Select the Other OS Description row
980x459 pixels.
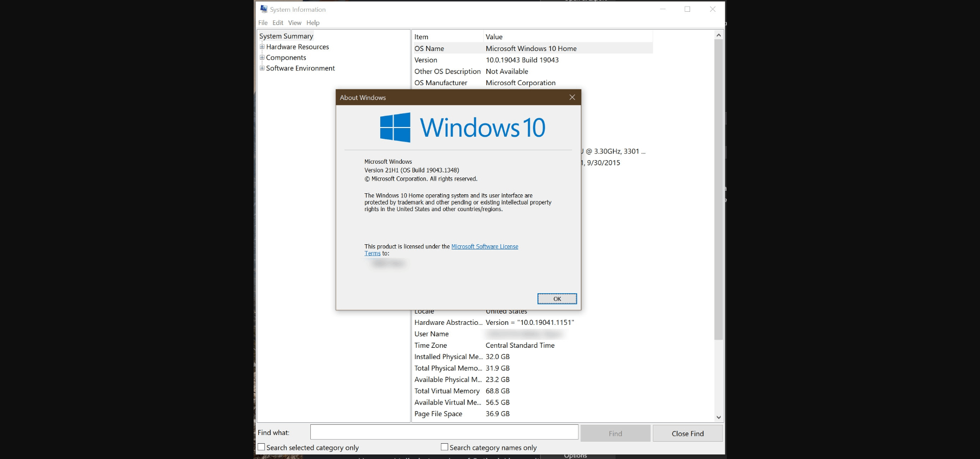coord(532,71)
